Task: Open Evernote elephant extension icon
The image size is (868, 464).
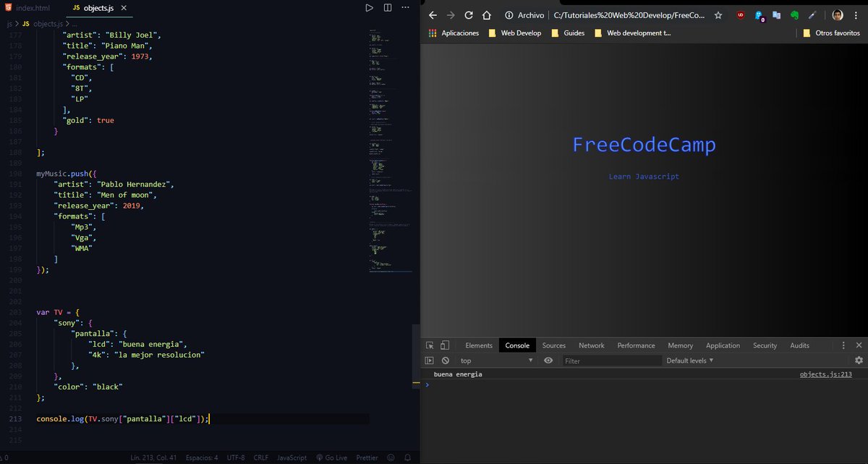Action: coord(795,14)
